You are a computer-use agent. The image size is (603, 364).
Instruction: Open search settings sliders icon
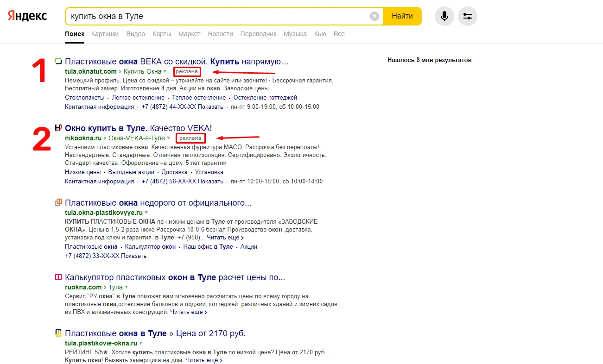(468, 17)
